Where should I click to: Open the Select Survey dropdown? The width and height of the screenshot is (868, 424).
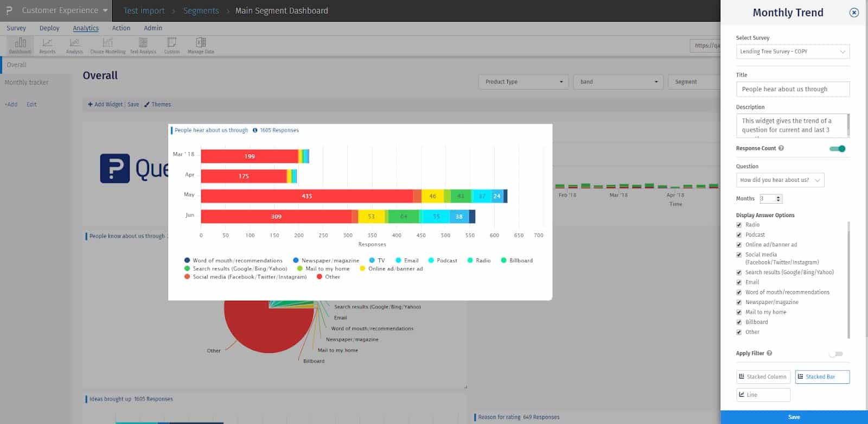coord(793,52)
